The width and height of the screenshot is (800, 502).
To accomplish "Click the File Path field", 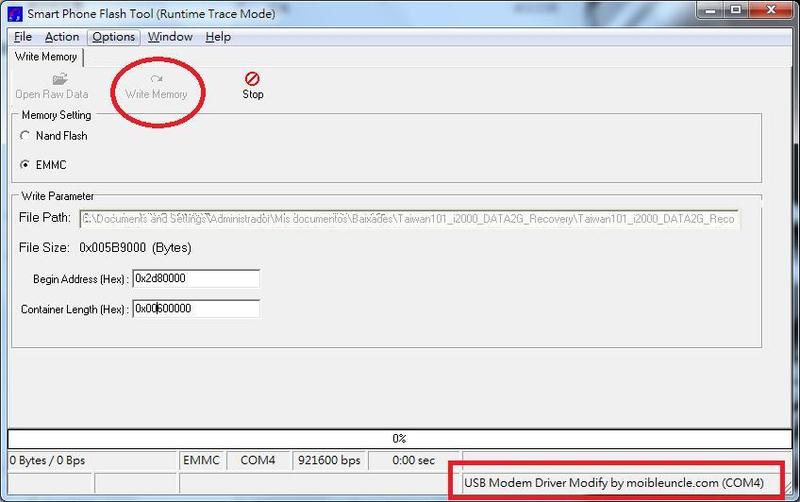I will tap(409, 219).
